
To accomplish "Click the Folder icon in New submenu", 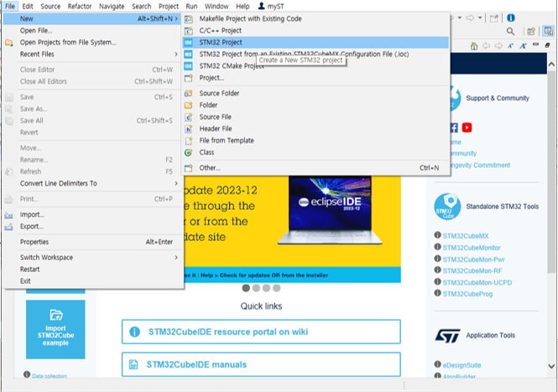I will (189, 105).
